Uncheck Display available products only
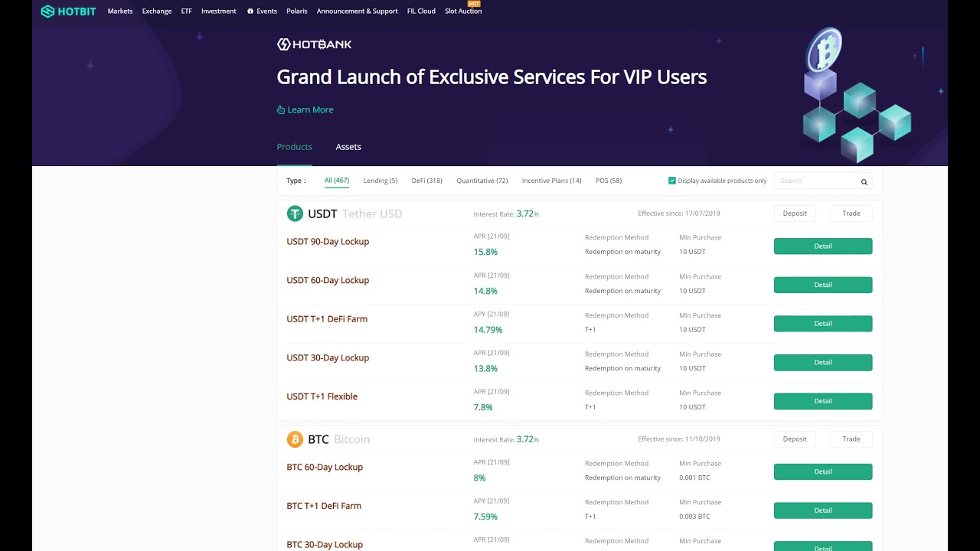Viewport: 980px width, 551px height. tap(672, 181)
